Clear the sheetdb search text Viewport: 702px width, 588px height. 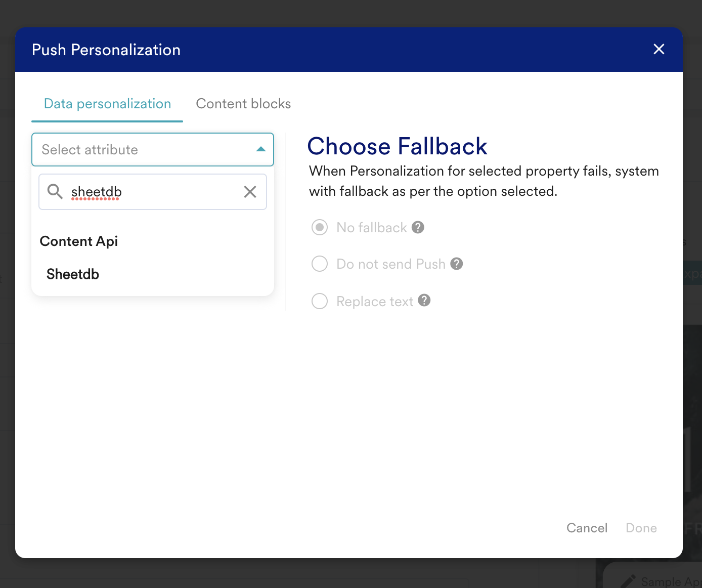[x=250, y=192]
